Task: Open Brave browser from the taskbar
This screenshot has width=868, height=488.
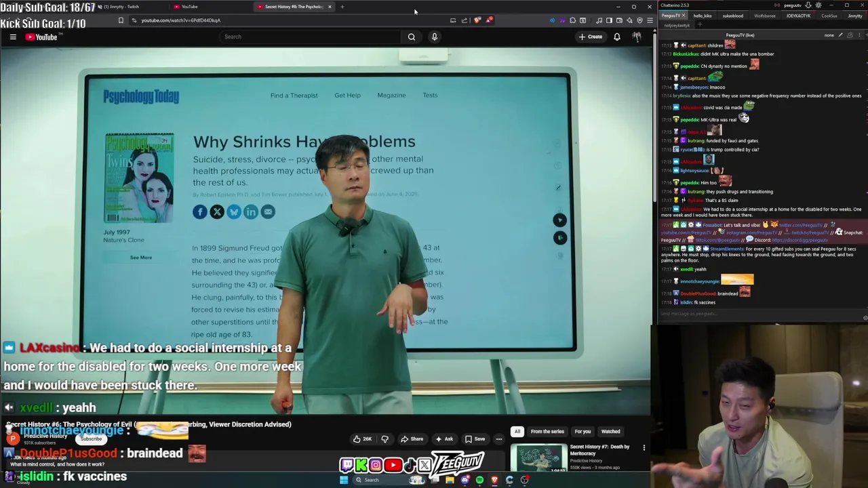Action: tap(494, 480)
